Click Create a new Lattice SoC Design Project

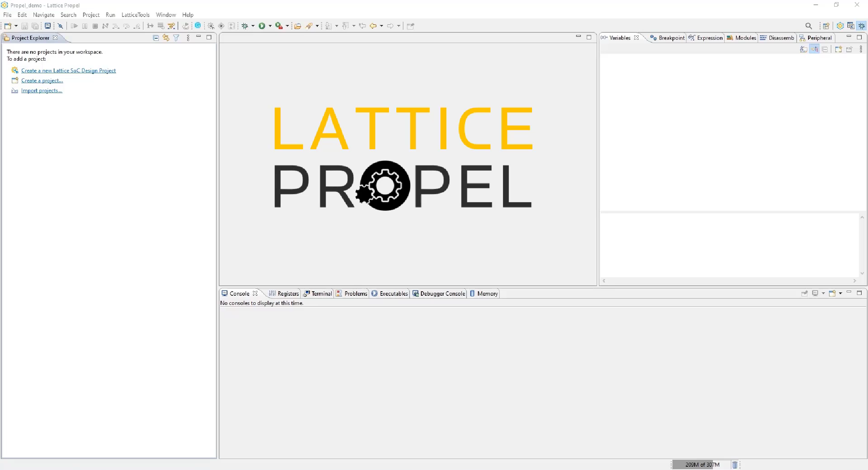[68, 70]
